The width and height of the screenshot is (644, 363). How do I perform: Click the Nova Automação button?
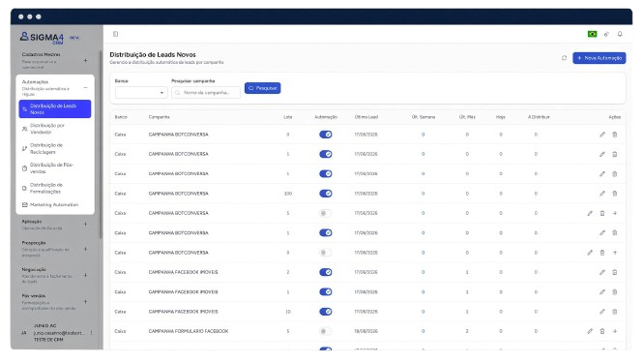click(x=600, y=58)
